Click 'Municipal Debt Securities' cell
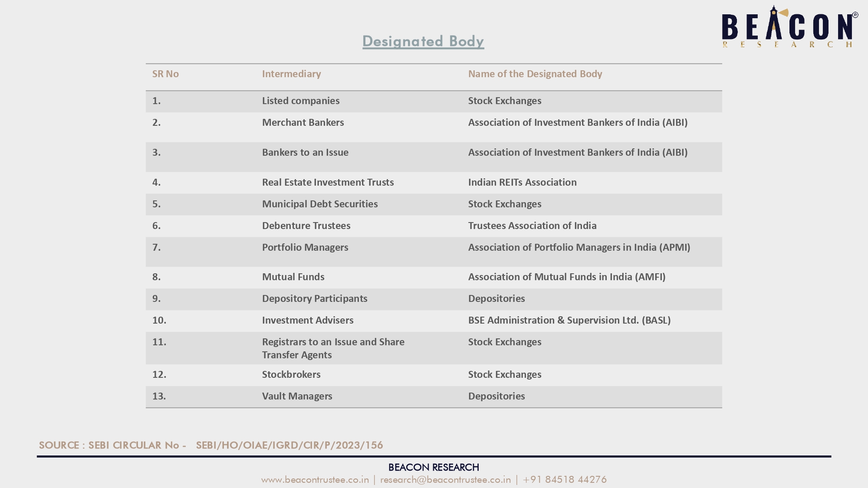Viewport: 868px width, 488px height. click(x=320, y=204)
